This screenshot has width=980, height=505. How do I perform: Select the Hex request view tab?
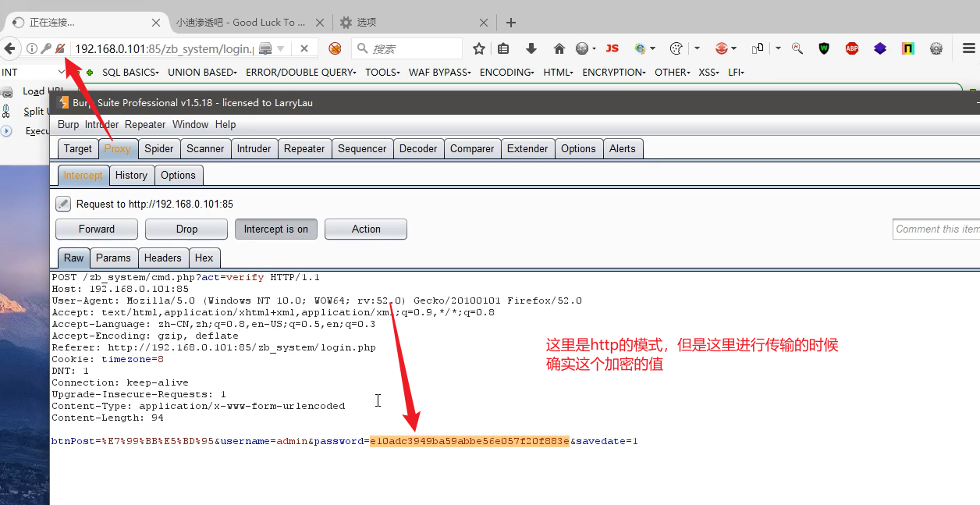point(204,258)
